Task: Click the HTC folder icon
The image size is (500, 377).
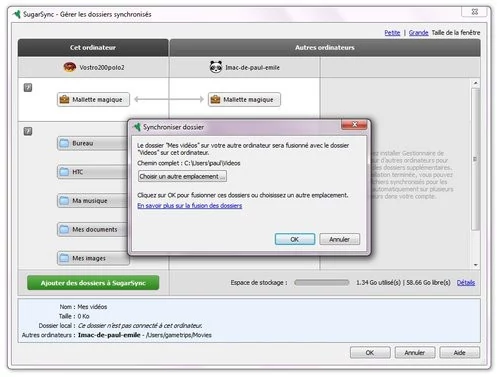Action: [64, 172]
